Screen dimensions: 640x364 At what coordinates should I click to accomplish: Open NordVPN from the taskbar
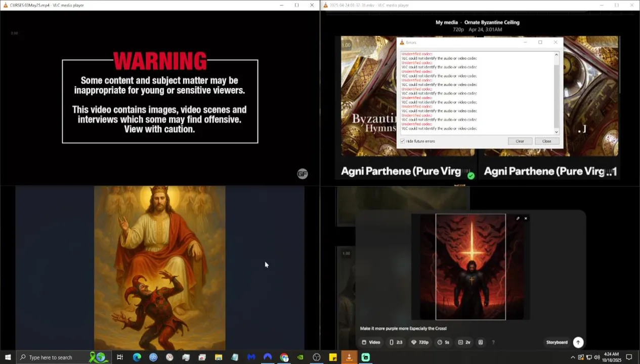268,357
